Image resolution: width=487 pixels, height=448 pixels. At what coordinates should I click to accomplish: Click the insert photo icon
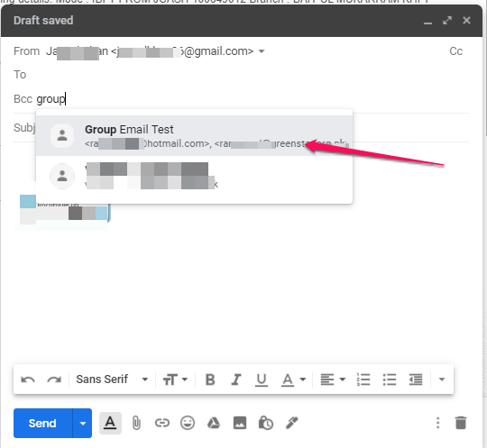[240, 423]
